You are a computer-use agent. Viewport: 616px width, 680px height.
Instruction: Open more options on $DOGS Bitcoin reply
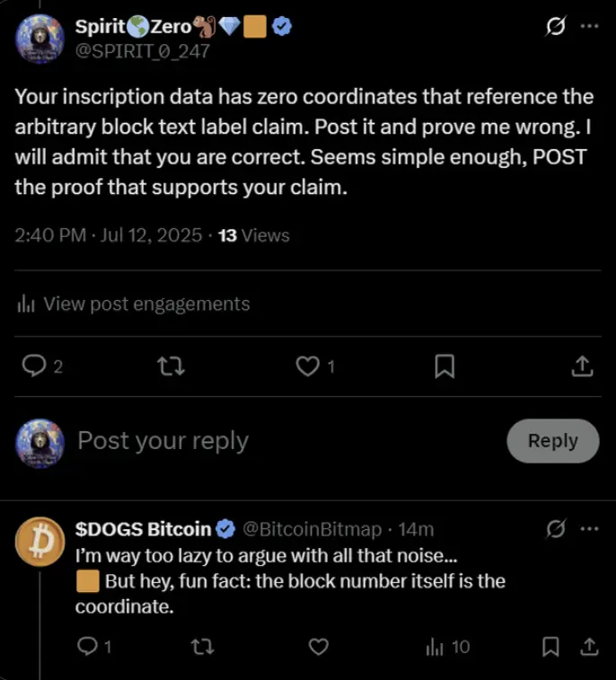click(x=590, y=529)
